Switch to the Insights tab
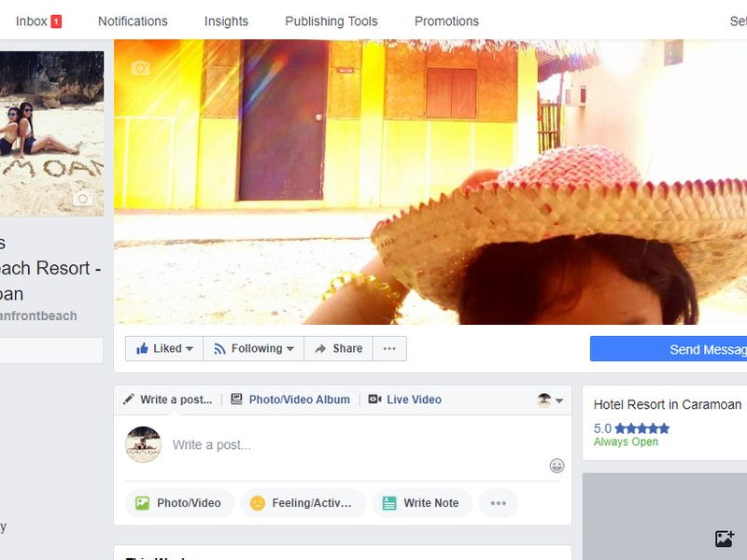This screenshot has height=560, width=747. [226, 21]
